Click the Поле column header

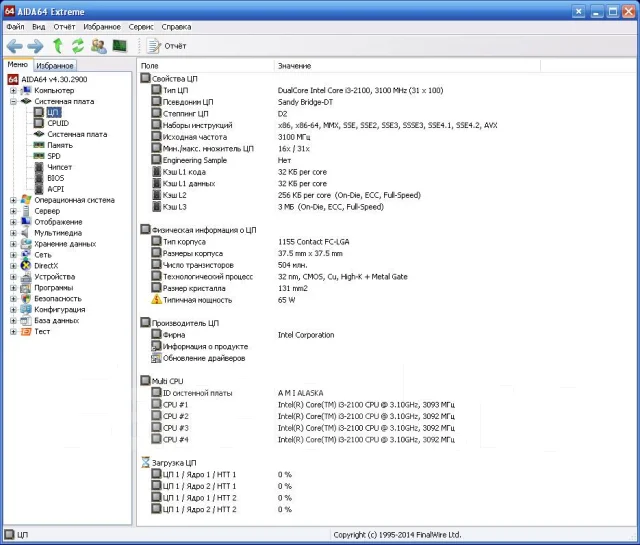pyautogui.click(x=206, y=66)
